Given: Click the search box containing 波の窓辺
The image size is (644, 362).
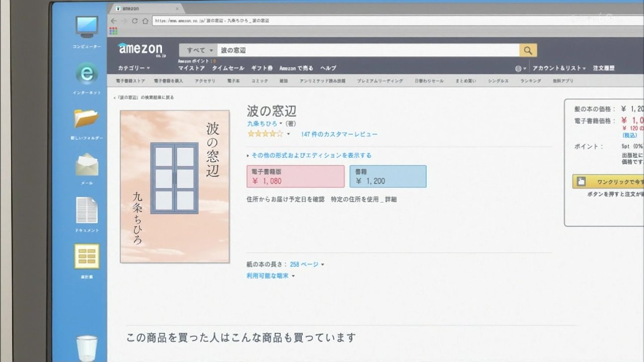Looking at the screenshot, I should pyautogui.click(x=368, y=50).
